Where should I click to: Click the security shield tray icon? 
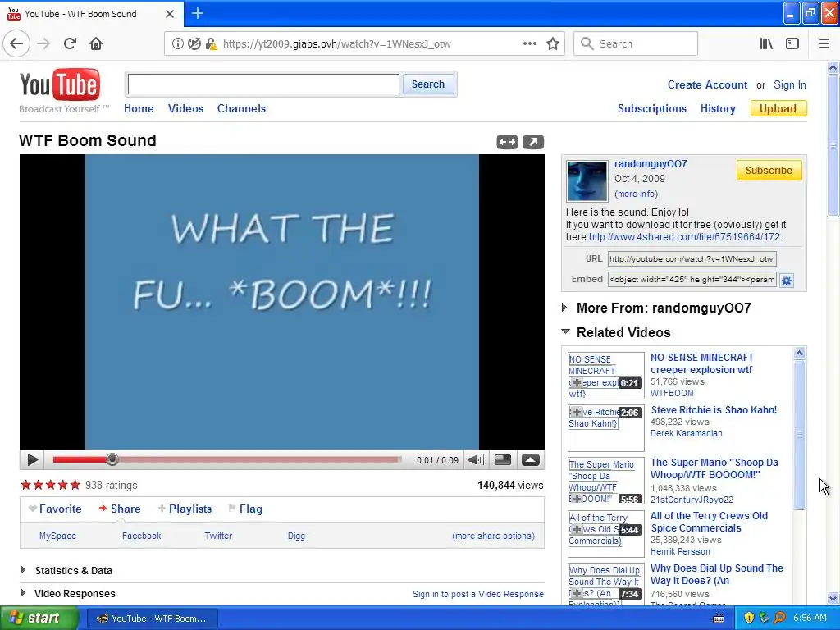[x=749, y=619]
